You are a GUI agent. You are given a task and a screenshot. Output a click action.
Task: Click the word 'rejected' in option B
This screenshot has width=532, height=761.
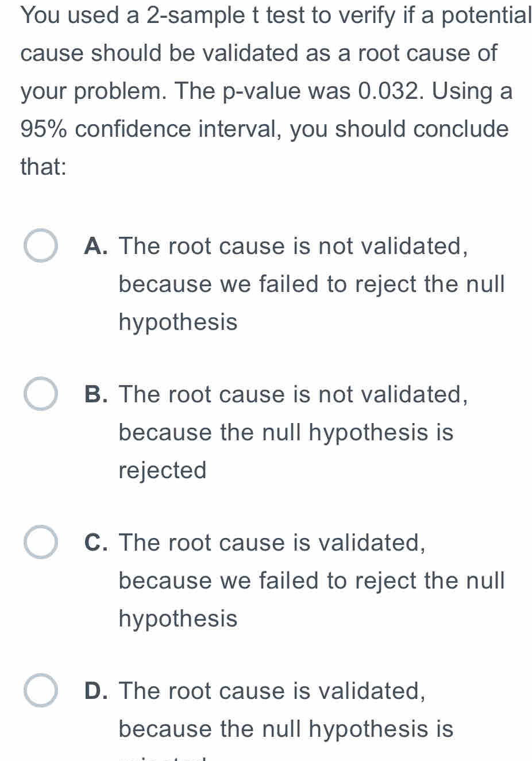pyautogui.click(x=163, y=470)
